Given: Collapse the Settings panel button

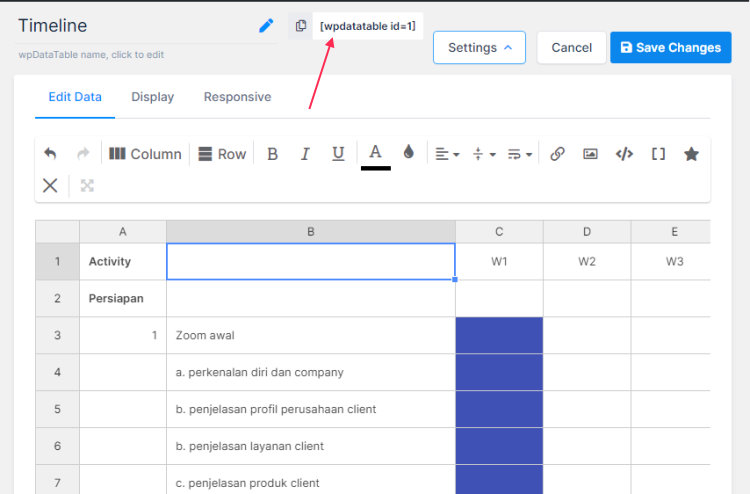Looking at the screenshot, I should pyautogui.click(x=479, y=47).
